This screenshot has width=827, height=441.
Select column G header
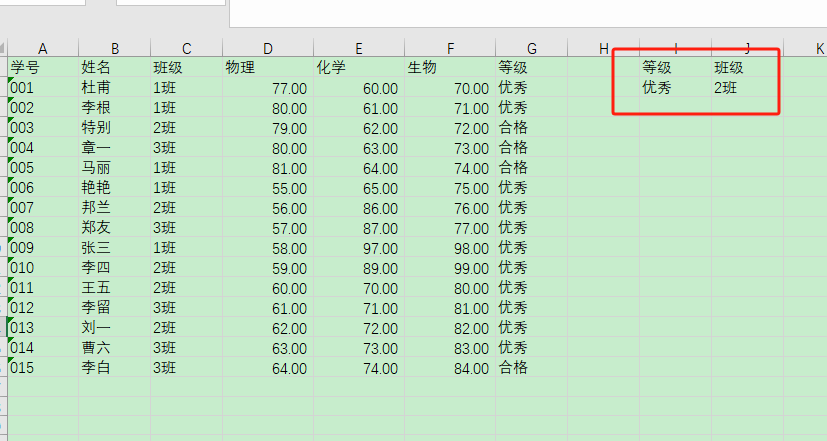coord(531,48)
